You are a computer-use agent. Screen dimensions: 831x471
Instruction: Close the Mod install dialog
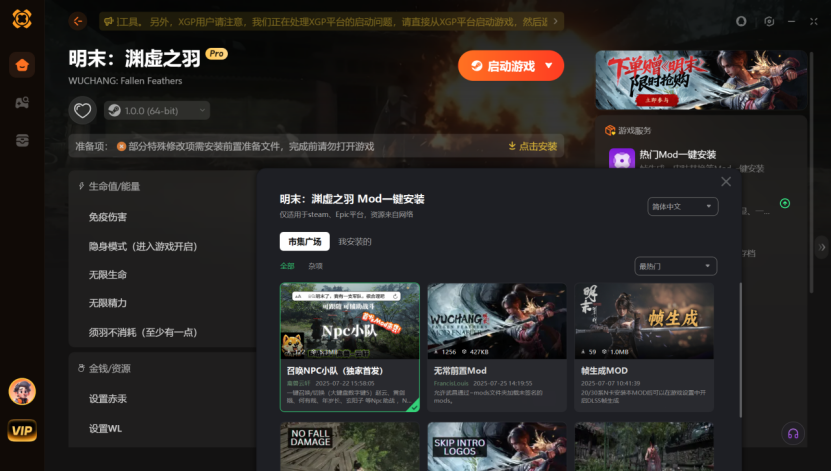point(726,181)
